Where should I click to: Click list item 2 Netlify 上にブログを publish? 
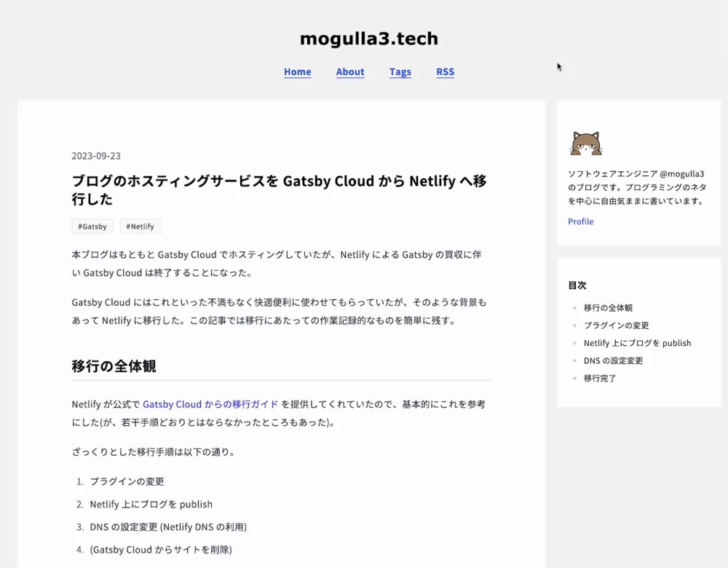coord(151,505)
